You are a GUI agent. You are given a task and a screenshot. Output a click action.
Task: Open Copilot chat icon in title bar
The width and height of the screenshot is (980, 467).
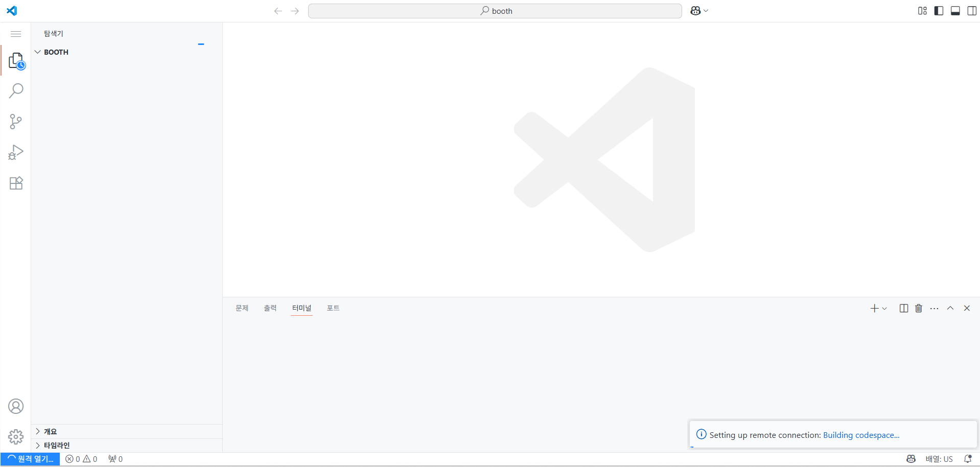pos(695,11)
